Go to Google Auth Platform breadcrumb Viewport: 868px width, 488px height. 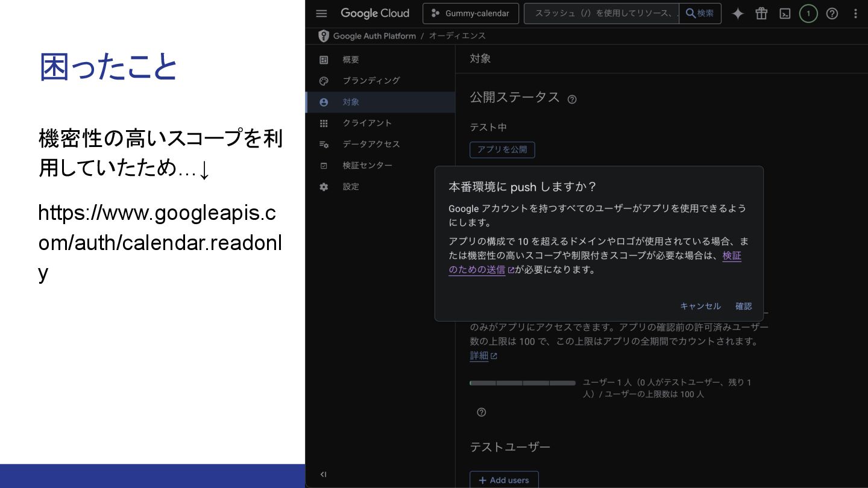click(374, 36)
